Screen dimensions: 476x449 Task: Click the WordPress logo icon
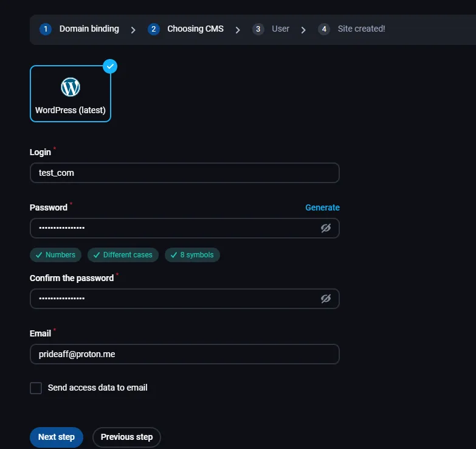click(71, 87)
